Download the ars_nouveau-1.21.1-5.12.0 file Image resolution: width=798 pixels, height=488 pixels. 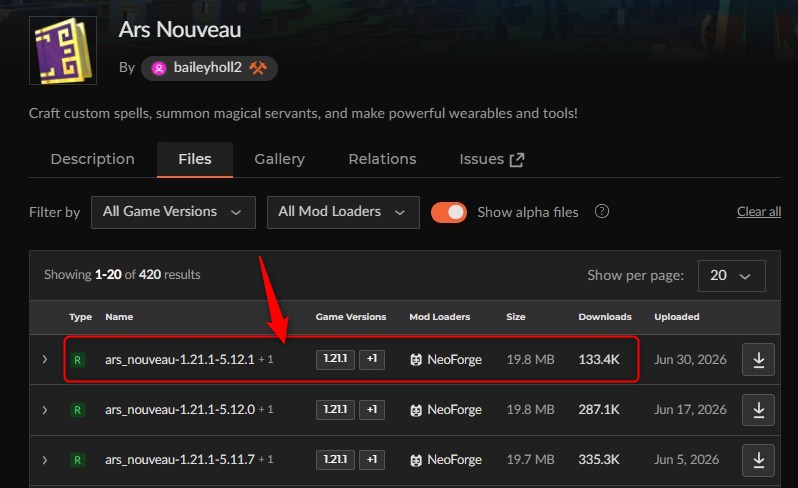point(758,410)
